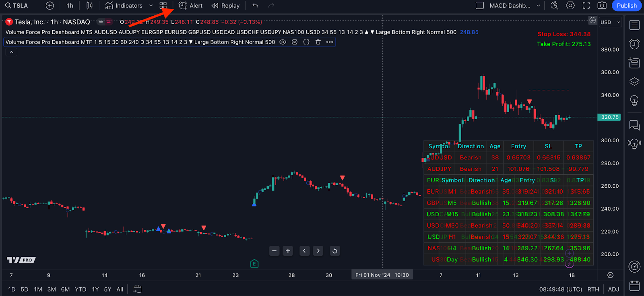The width and height of the screenshot is (644, 296).
Task: Toggle Volume Force Pro MTF visibility eye
Action: (x=283, y=42)
